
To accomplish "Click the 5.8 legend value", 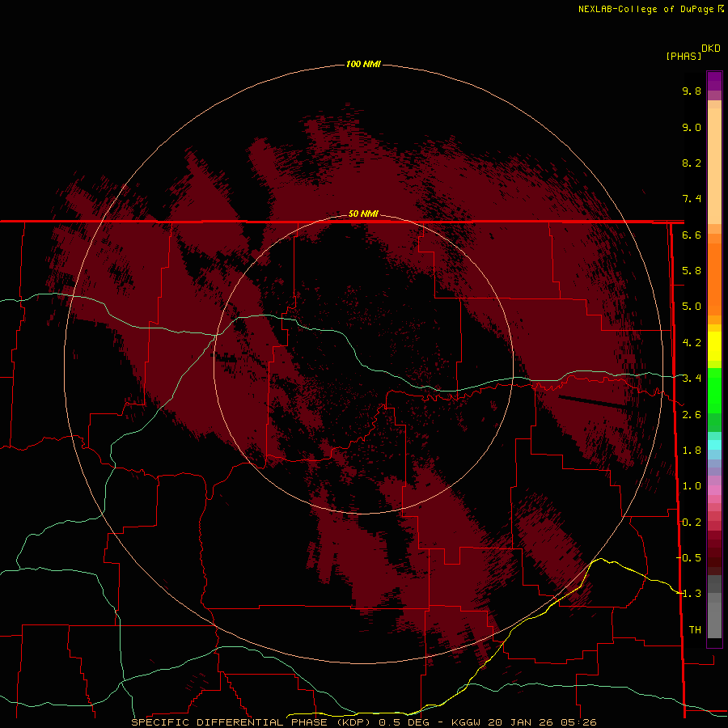I will tap(692, 271).
